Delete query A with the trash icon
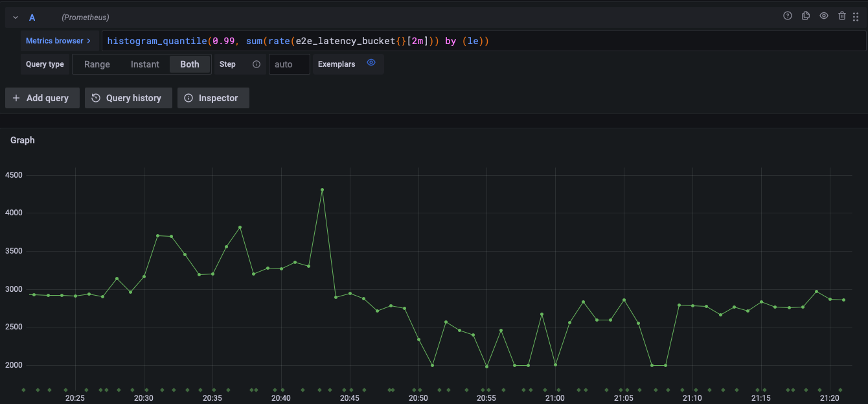This screenshot has width=868, height=404. coord(842,16)
